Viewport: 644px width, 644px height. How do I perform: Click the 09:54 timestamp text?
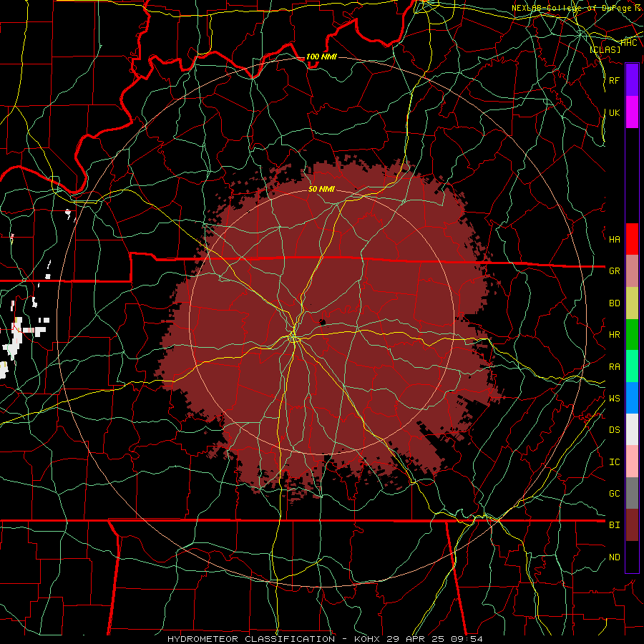(x=465, y=639)
